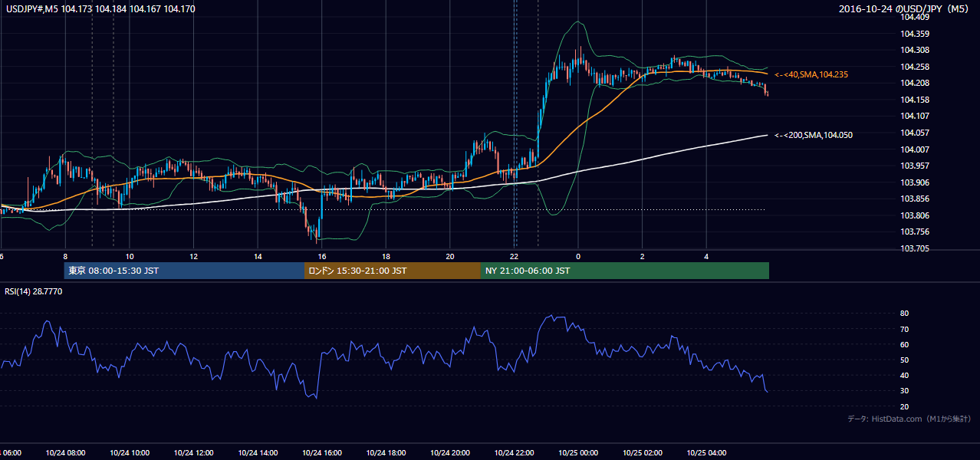Click the 200 SMA label 104.050

point(814,135)
